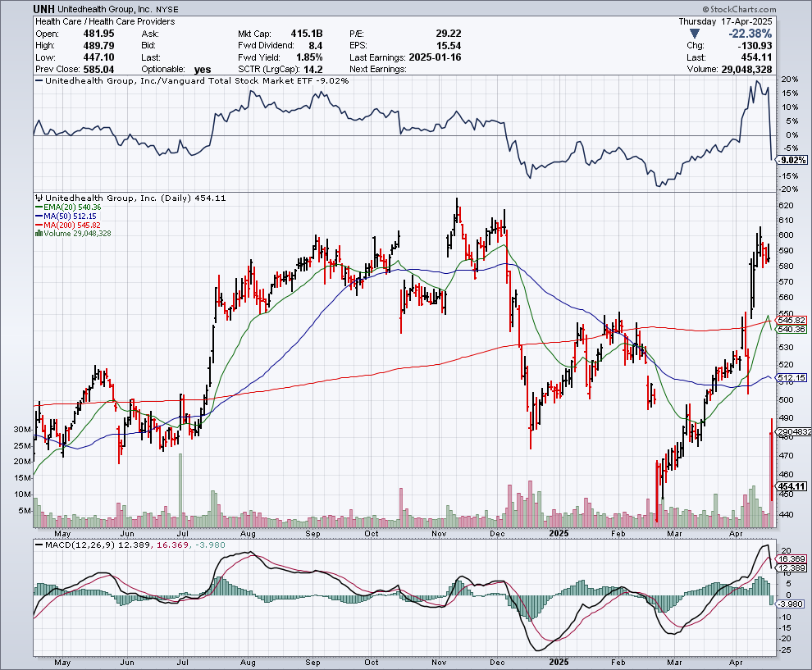Screen dimensions: 812x670
Task: Select the Last Earnings date 2025-01-16
Action: [x=435, y=57]
